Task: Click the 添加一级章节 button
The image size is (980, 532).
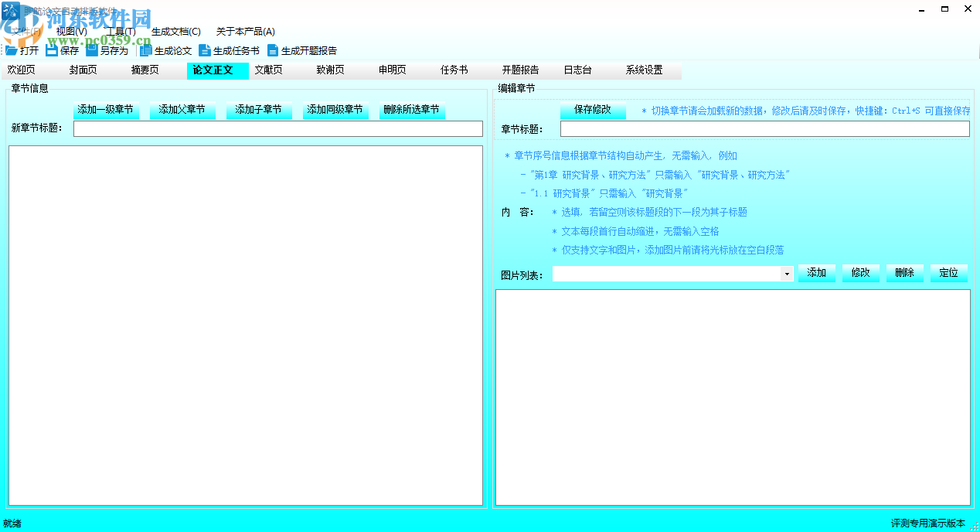Action: (105, 109)
